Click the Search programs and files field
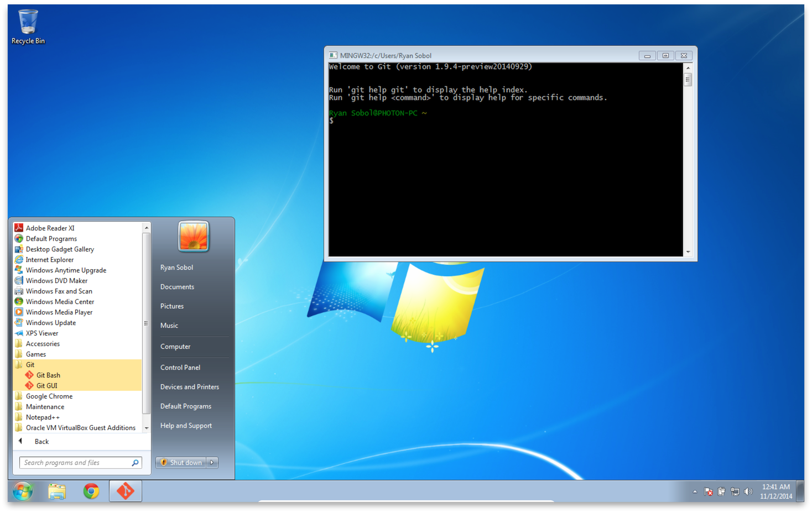Screen dimensions: 812x513 point(81,463)
